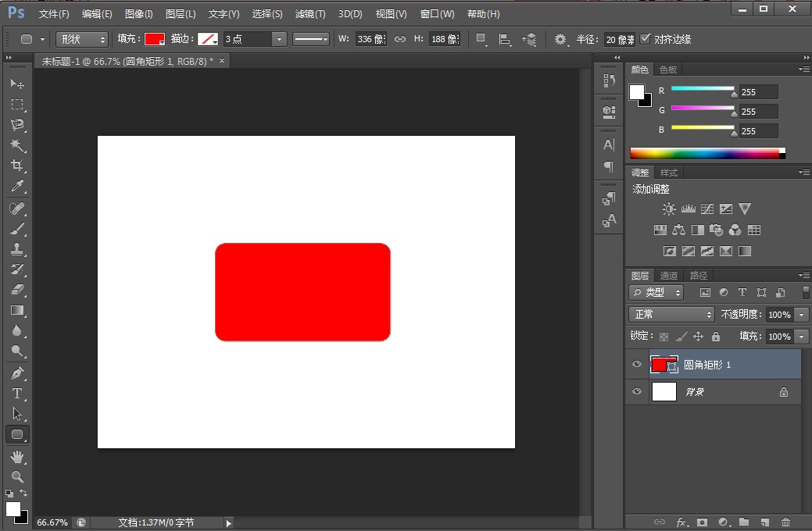This screenshot has width=812, height=531.
Task: Uncheck the 对齐边缘 checkbox
Action: [646, 39]
